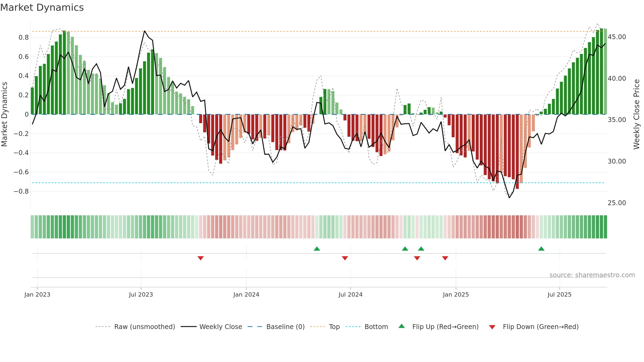
Task: Toggle the Raw (unsmoothed) legend entry
Action: [135, 327]
